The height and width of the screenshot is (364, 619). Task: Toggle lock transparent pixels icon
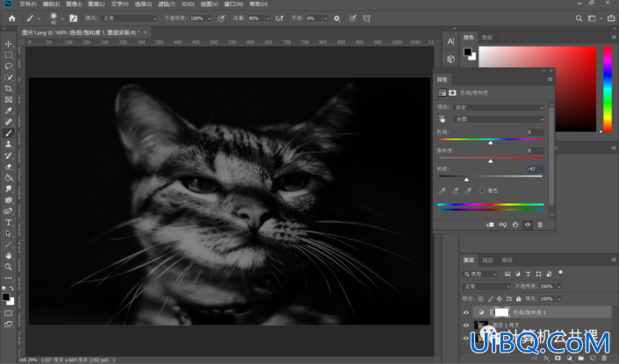(x=480, y=299)
